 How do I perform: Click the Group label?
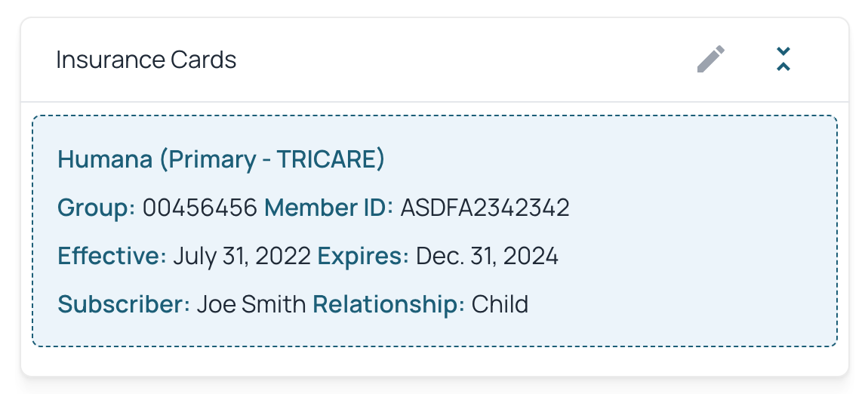(97, 208)
